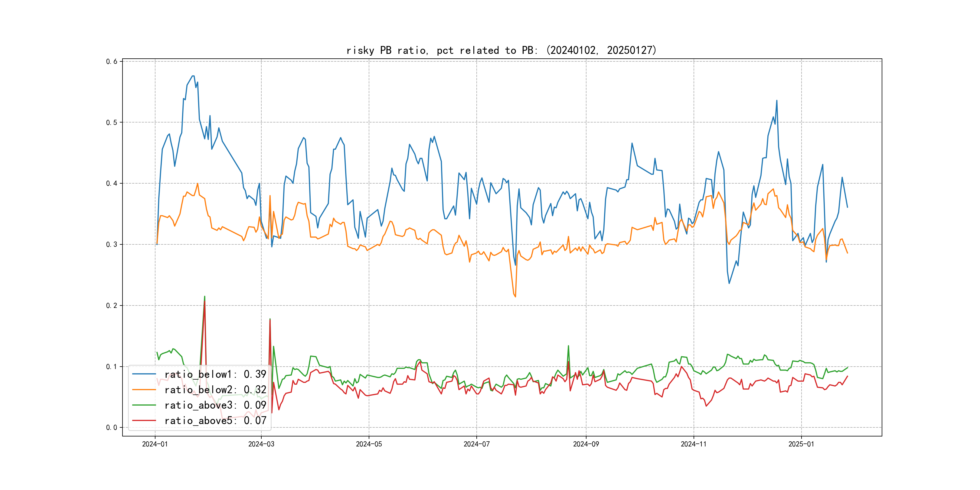Click the 2024-05 x-axis tick label
Viewport: 980px width, 490px height.
pos(369,444)
